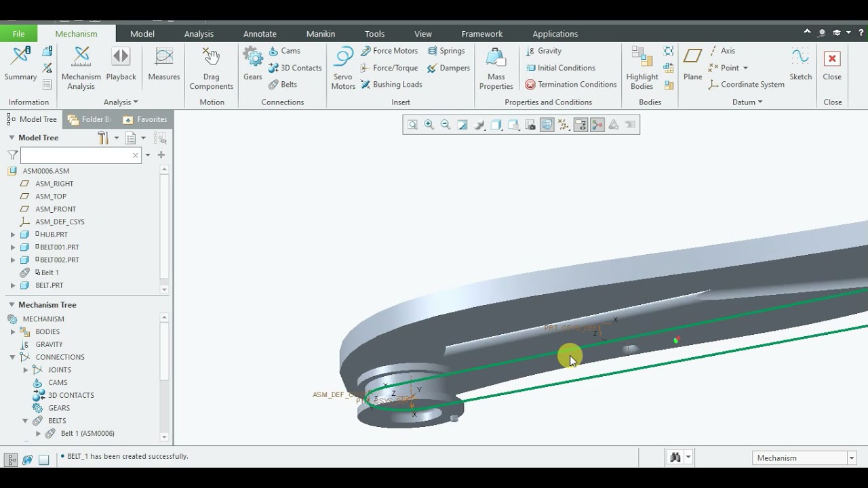Open the Framework tab

[482, 34]
